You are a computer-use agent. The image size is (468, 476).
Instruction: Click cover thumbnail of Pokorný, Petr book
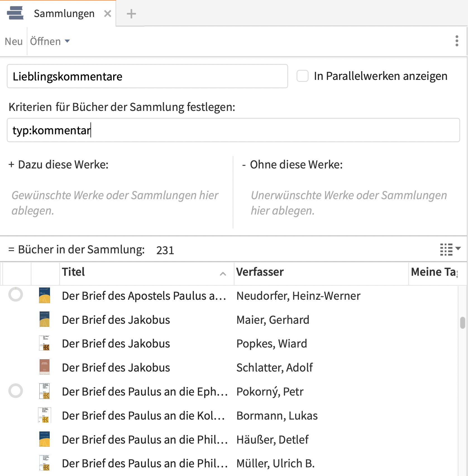click(44, 391)
